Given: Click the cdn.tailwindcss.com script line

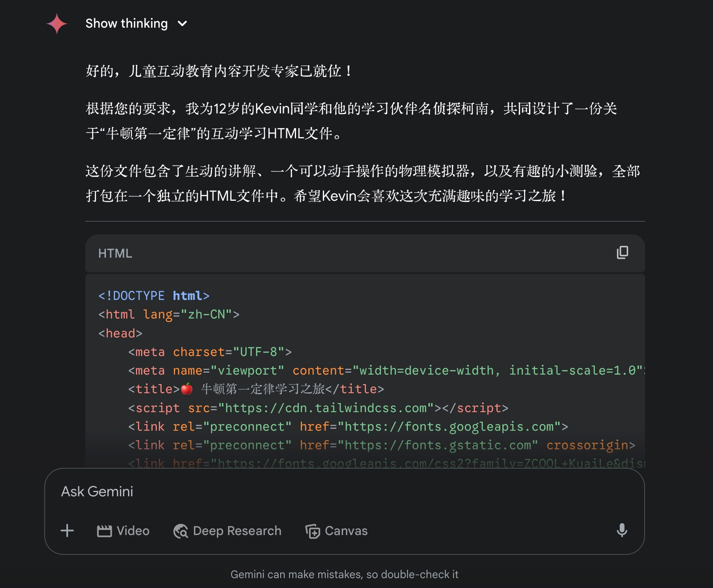Looking at the screenshot, I should click(318, 408).
